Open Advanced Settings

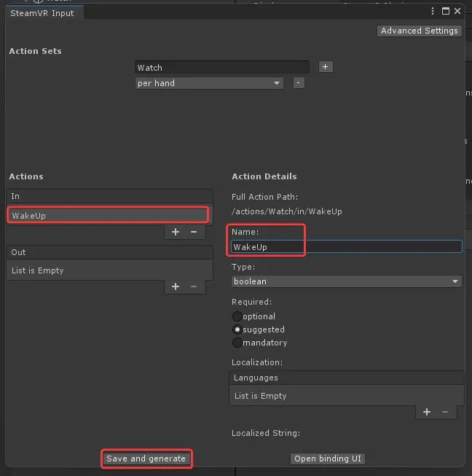(420, 31)
